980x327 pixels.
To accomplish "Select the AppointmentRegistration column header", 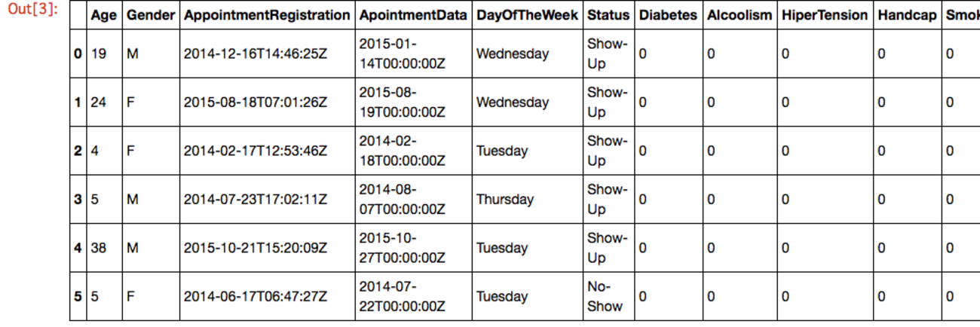I will click(267, 15).
